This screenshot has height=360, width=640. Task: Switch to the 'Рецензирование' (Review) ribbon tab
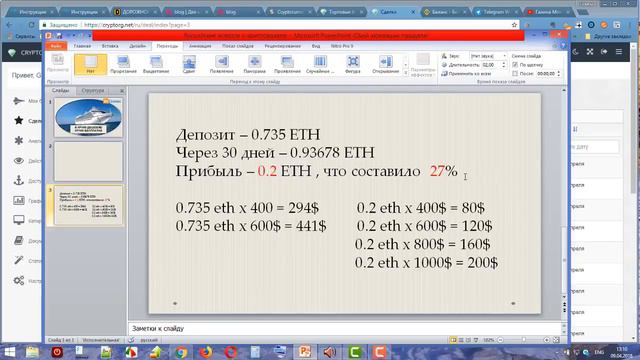[x=282, y=46]
